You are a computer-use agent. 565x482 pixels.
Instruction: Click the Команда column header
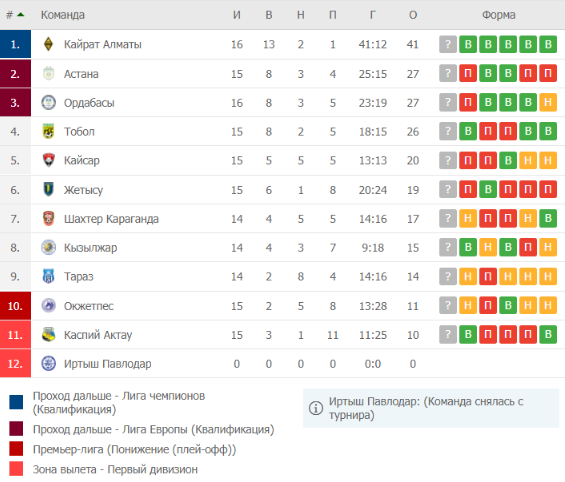(63, 15)
